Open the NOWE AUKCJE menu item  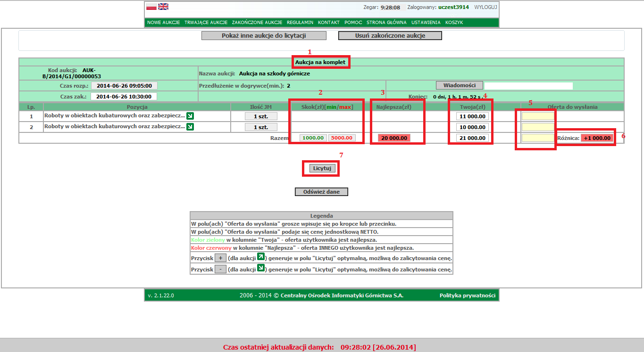pos(164,23)
